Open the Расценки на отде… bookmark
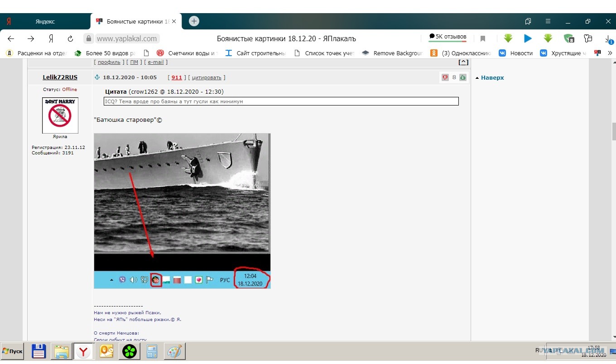This screenshot has width=616, height=364. [x=36, y=53]
